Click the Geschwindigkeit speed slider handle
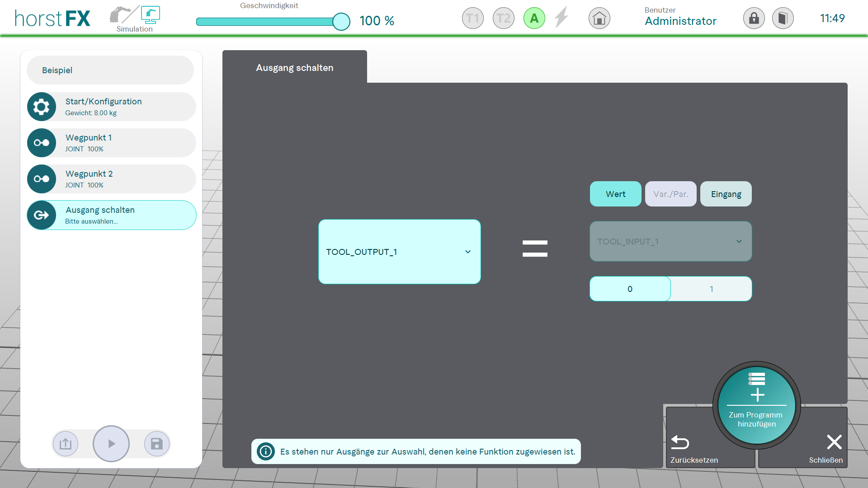 (341, 22)
